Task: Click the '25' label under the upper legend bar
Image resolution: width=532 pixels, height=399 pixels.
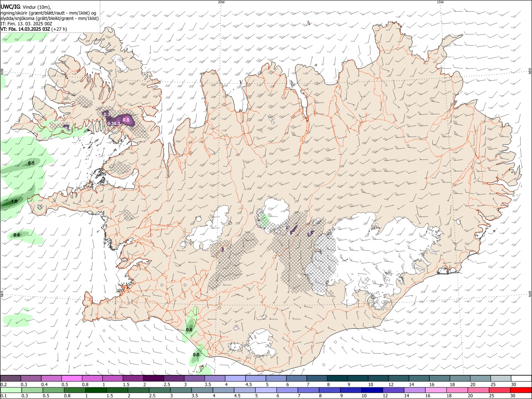Action: pyautogui.click(x=493, y=384)
